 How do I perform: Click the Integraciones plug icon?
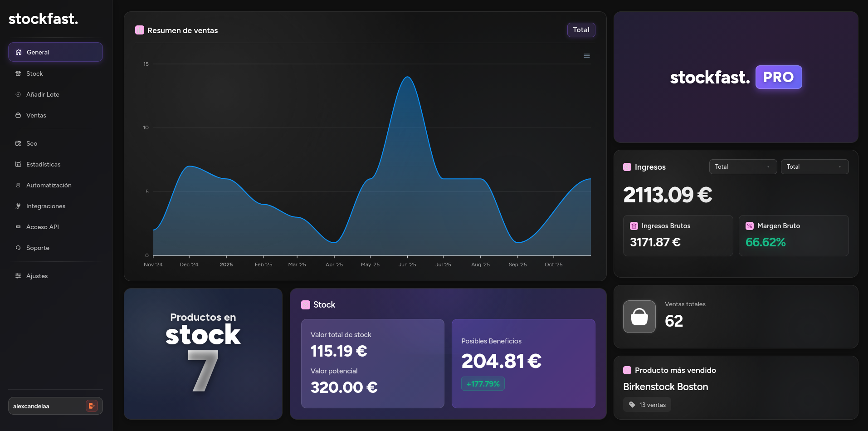(18, 206)
